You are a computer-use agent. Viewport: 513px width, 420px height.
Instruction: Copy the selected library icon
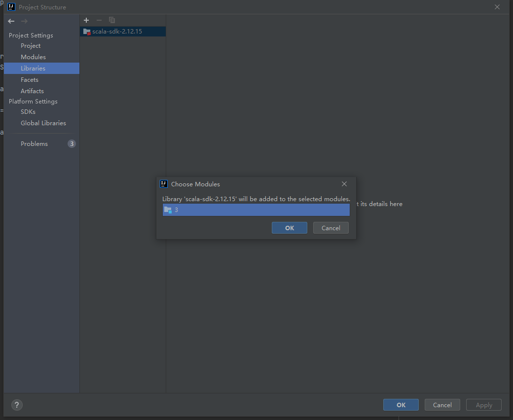click(x=112, y=20)
